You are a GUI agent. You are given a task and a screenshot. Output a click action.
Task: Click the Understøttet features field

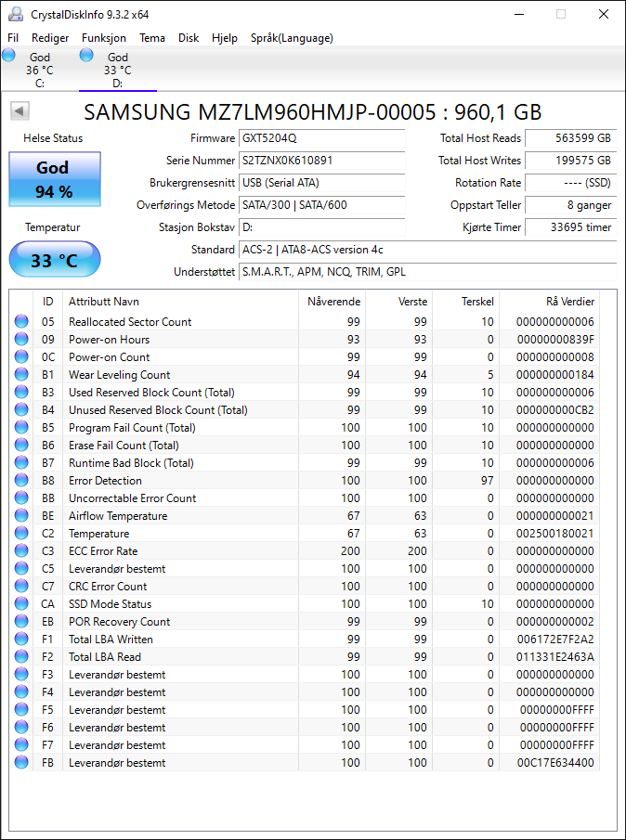(427, 272)
